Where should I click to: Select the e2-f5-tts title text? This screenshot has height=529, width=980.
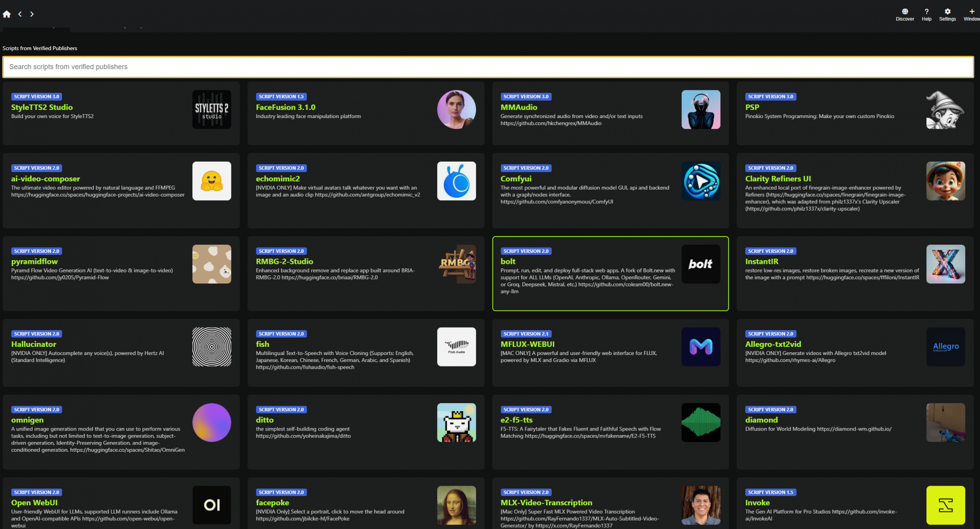(x=516, y=420)
